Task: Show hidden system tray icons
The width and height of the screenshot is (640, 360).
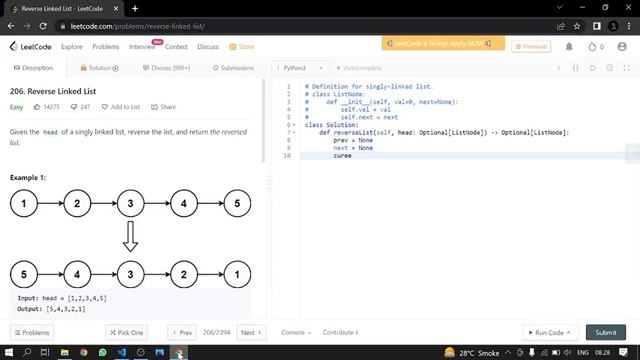Action: [508, 352]
